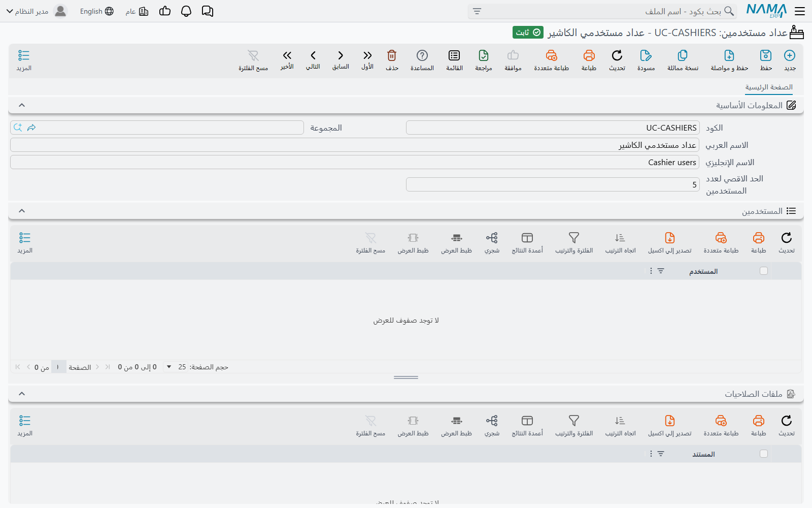Screen dimensions: 812x508
Task: Click the الاسم الإنجليزي Cashier users field
Action: pyautogui.click(x=355, y=162)
